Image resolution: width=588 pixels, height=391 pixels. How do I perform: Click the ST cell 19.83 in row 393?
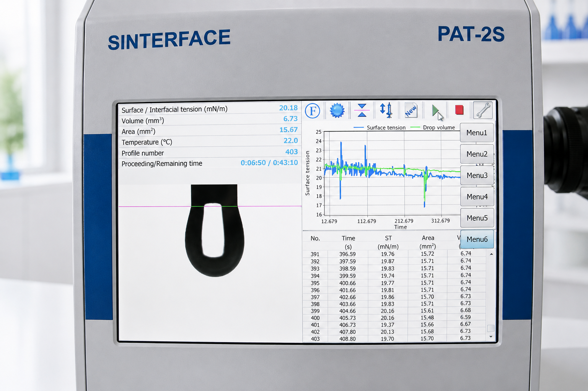(388, 269)
